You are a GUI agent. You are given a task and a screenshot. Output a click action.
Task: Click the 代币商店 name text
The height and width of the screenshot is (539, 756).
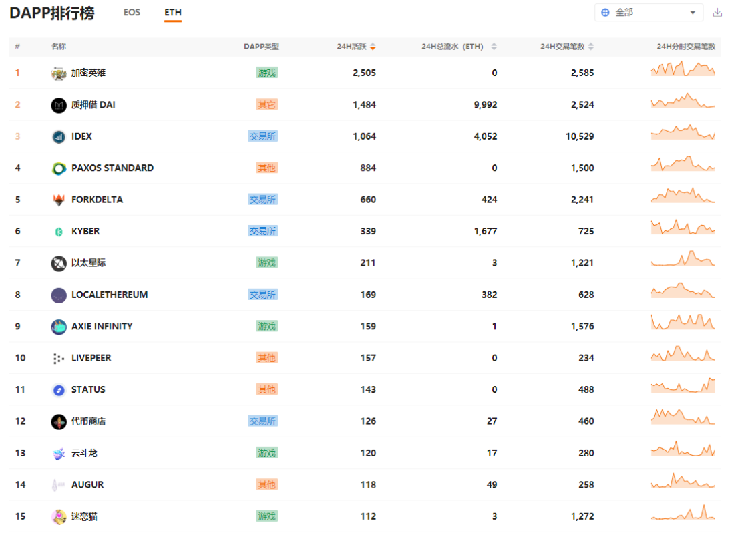coord(88,421)
